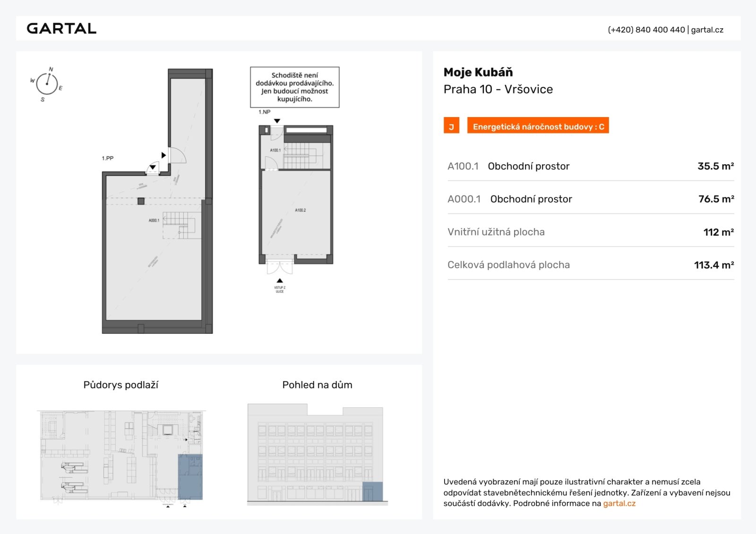The height and width of the screenshot is (534, 756).
Task: Click the square column in the 1.PP plan
Action: point(141,201)
